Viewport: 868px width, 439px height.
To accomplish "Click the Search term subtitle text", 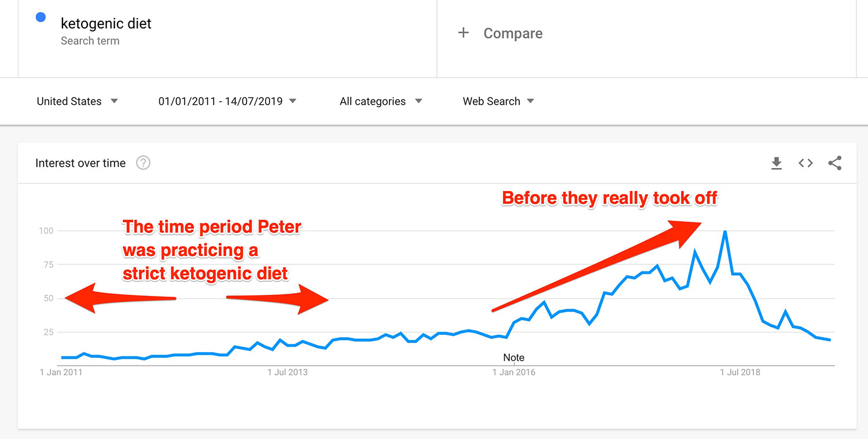I will 90,41.
